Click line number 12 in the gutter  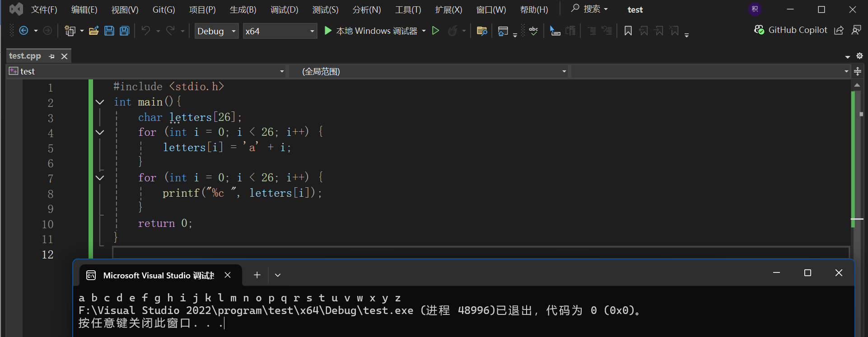point(47,254)
